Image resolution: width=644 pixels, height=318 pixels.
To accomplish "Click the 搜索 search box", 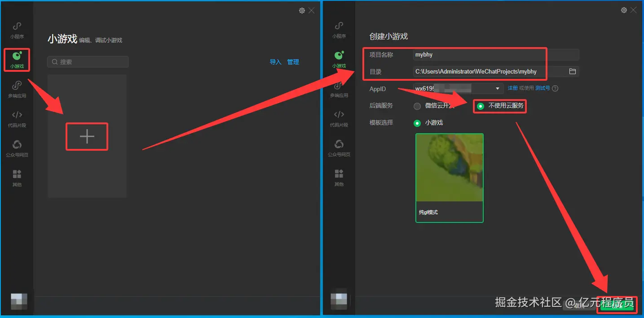I will pyautogui.click(x=88, y=62).
